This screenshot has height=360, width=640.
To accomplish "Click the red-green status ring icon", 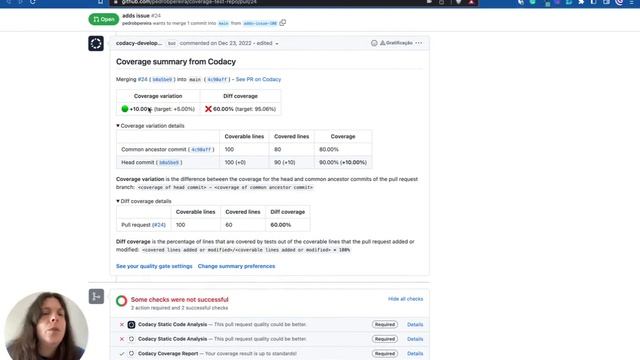I will pos(122,301).
